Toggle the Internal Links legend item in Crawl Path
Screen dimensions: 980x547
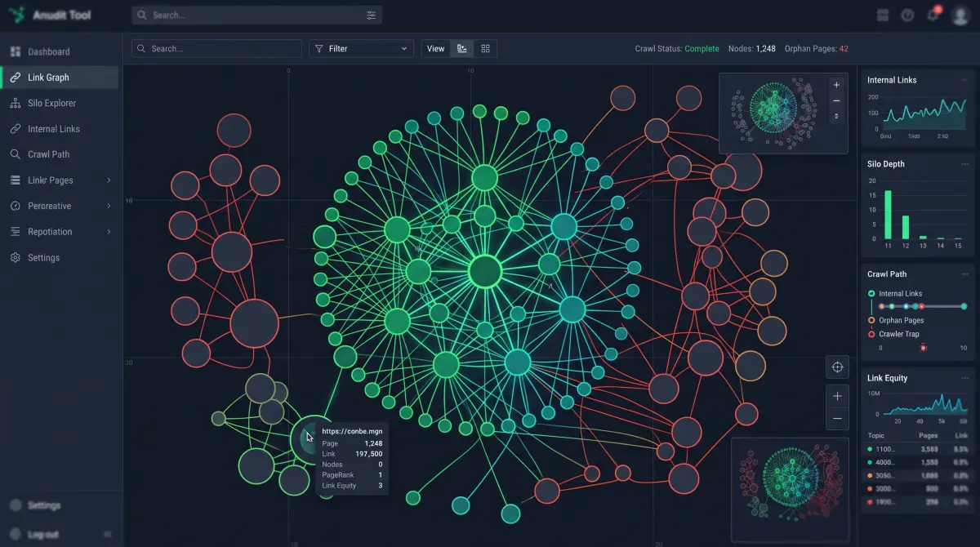(x=894, y=294)
